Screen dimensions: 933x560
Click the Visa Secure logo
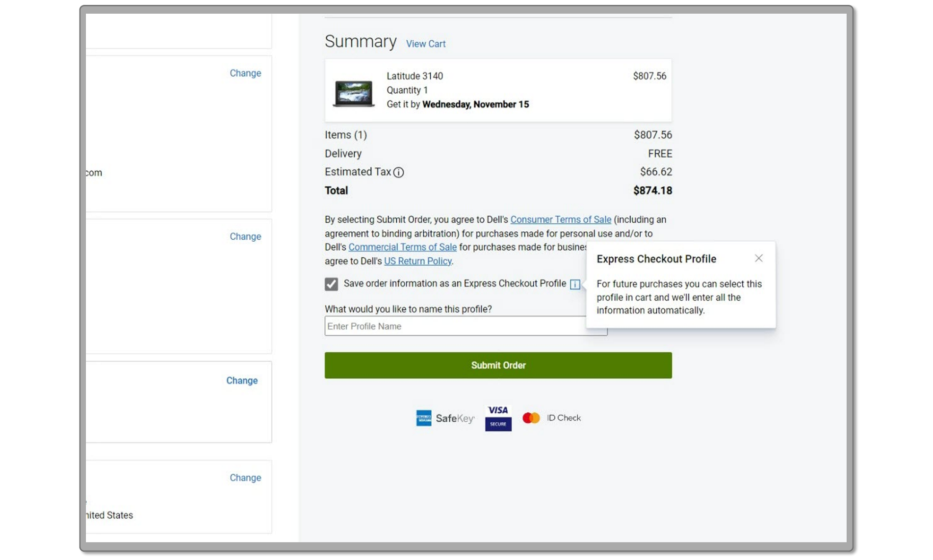tap(498, 418)
